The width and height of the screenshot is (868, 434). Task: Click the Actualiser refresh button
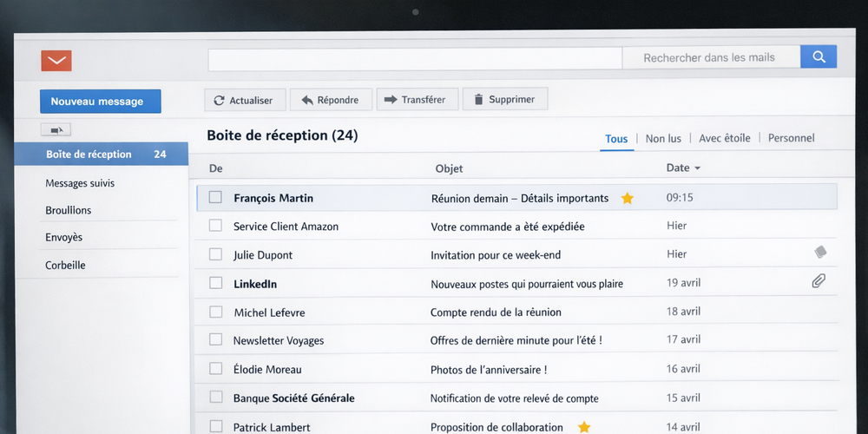click(243, 100)
